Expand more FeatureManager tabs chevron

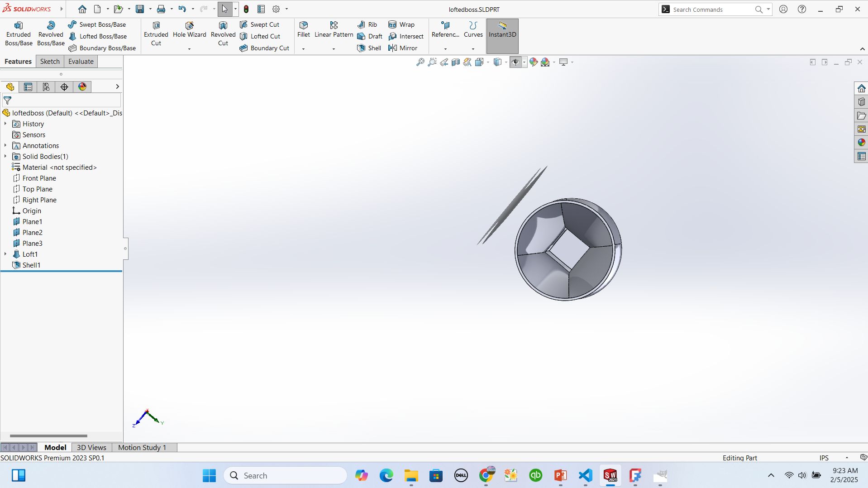pyautogui.click(x=117, y=86)
